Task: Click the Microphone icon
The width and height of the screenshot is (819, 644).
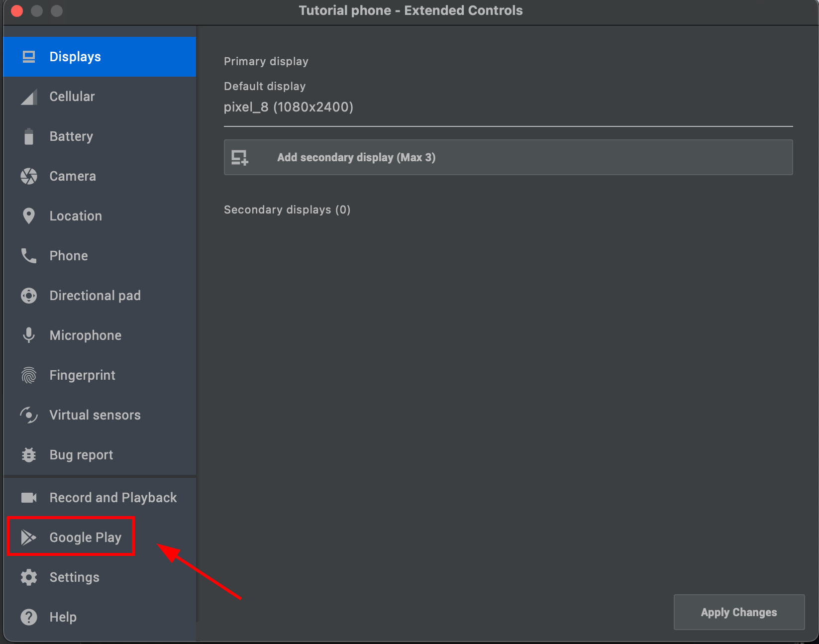Action: click(x=28, y=335)
